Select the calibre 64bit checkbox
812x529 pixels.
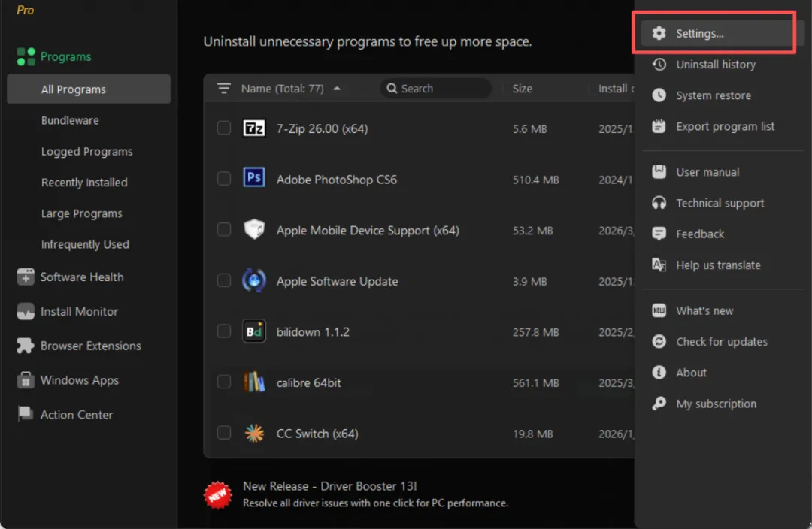224,382
